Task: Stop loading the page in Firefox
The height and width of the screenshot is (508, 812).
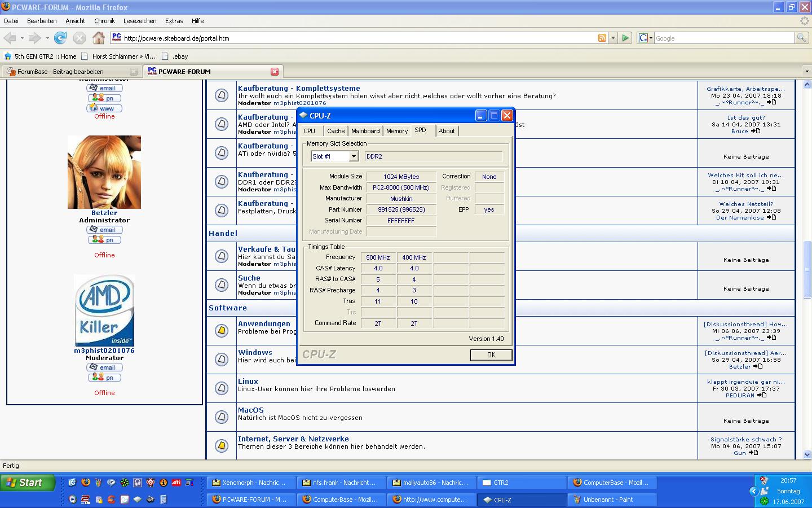Action: tap(80, 38)
